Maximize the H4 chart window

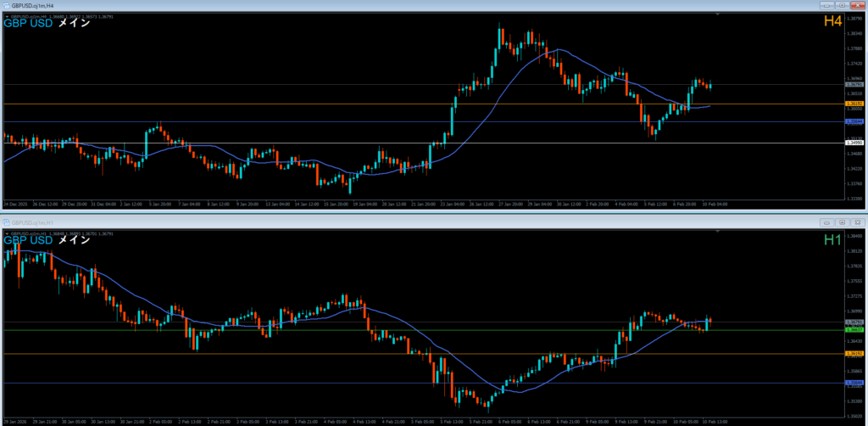(x=843, y=5)
